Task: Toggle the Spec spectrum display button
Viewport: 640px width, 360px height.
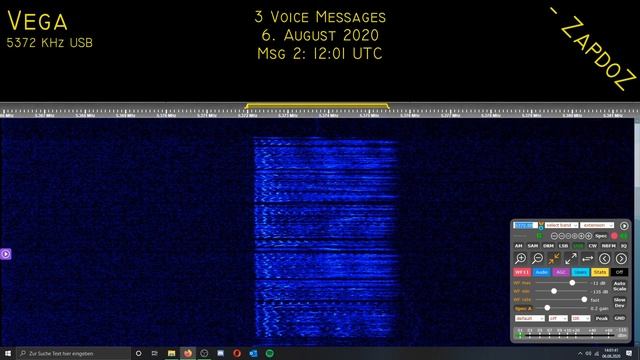Action: [601, 236]
